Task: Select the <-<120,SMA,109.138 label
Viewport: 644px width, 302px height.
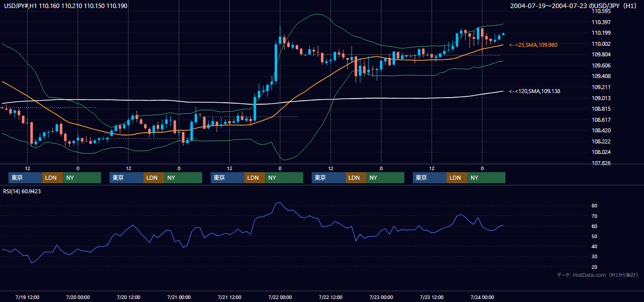Action: click(535, 91)
